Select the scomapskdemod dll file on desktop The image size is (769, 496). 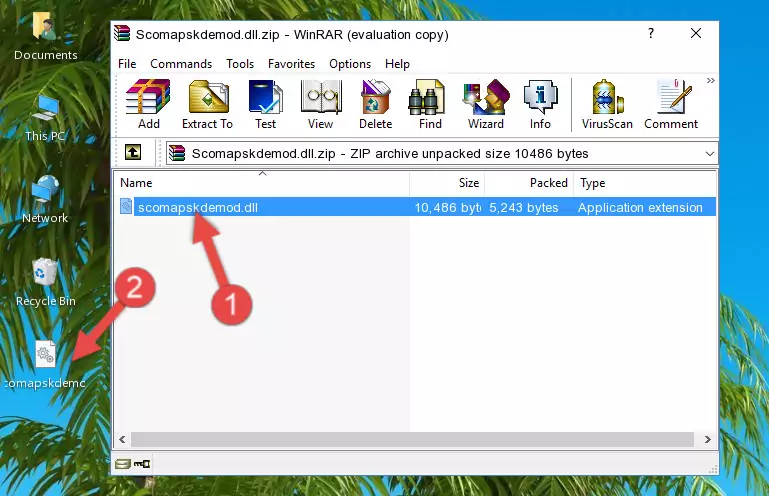[x=46, y=365]
